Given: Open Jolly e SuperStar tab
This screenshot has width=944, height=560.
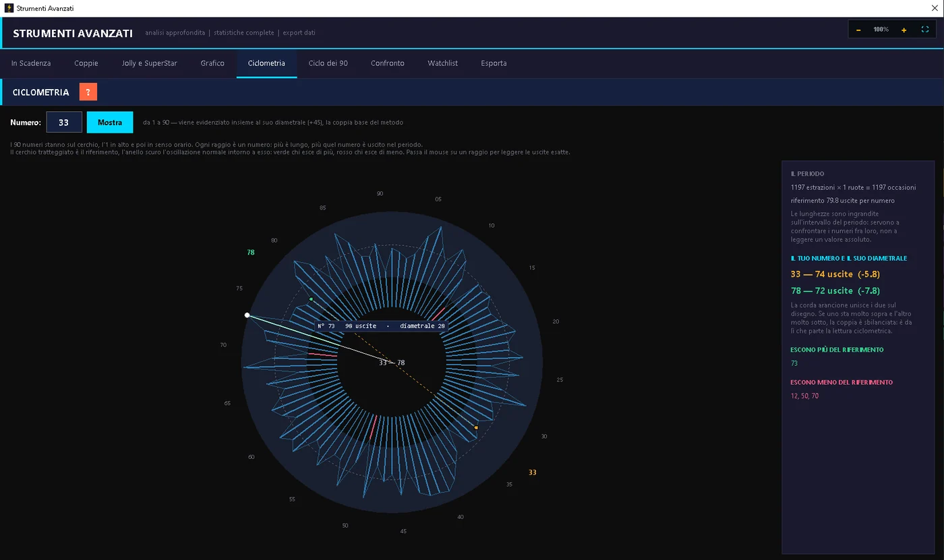Looking at the screenshot, I should pos(150,63).
